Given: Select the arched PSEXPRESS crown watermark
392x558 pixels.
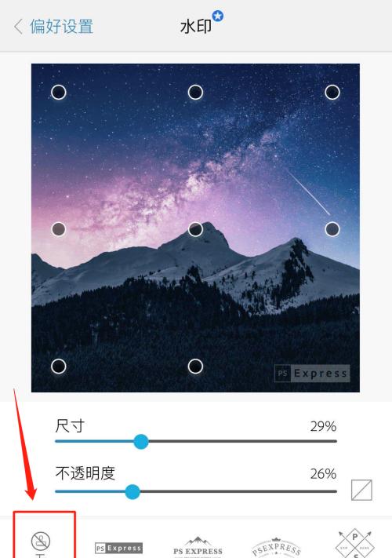Looking at the screenshot, I should click(x=277, y=547).
